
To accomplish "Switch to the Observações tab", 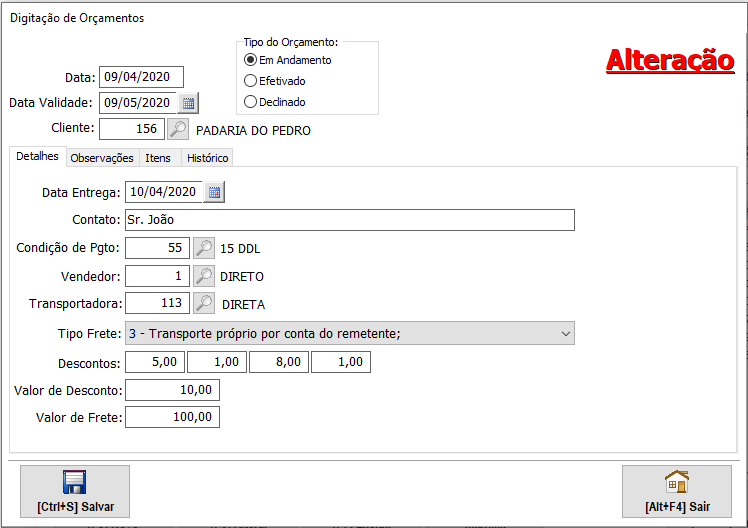I will click(102, 158).
